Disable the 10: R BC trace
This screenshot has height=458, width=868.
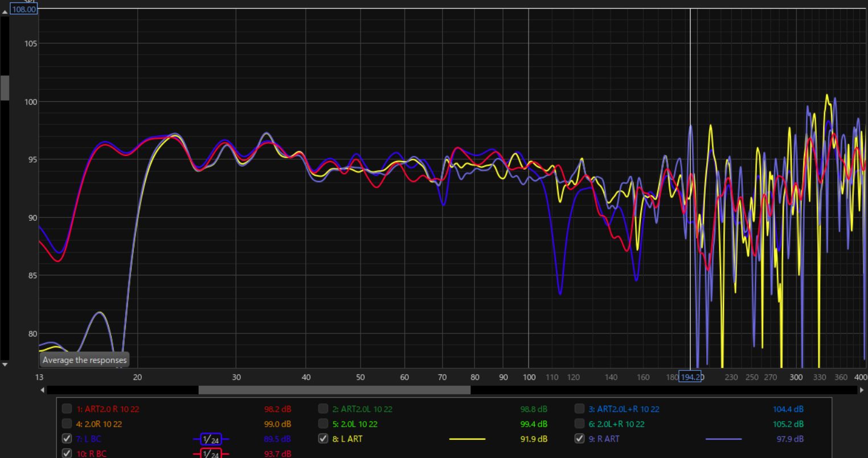pyautogui.click(x=67, y=453)
